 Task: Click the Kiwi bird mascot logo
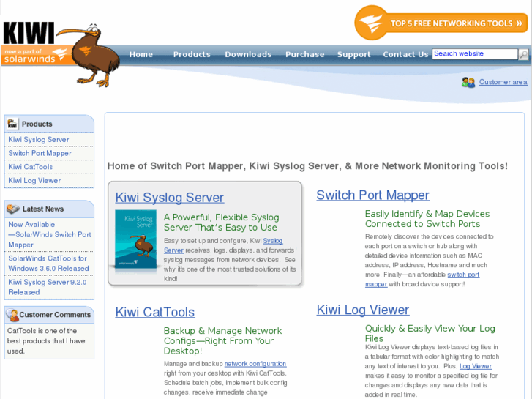tap(89, 55)
